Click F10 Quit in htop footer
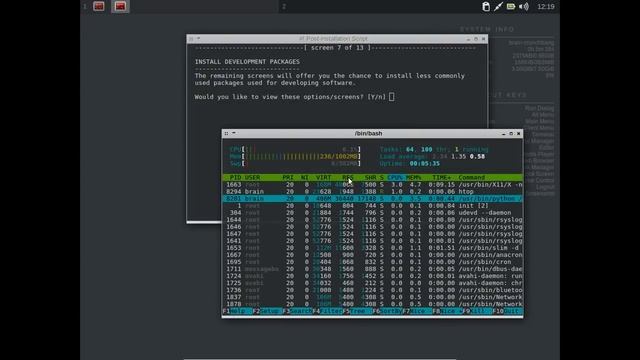 pyautogui.click(x=508, y=311)
